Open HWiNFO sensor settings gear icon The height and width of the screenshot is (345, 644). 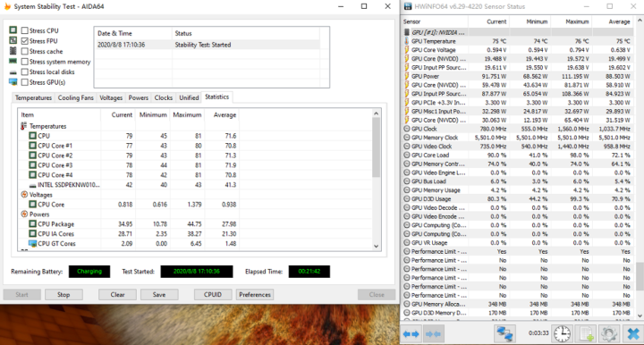pos(609,333)
